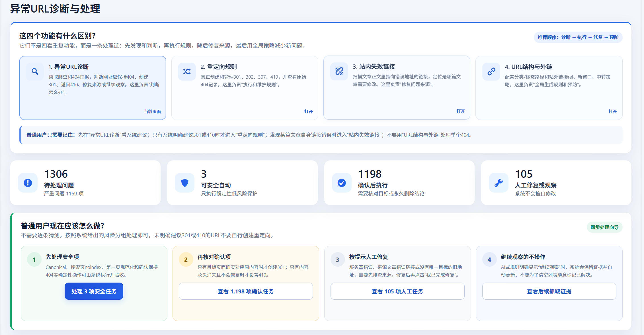Viewport: 644px width, 335px height.
Task: Click the 普通用户只需要记住 tip text
Action: pyautogui.click(x=249, y=135)
